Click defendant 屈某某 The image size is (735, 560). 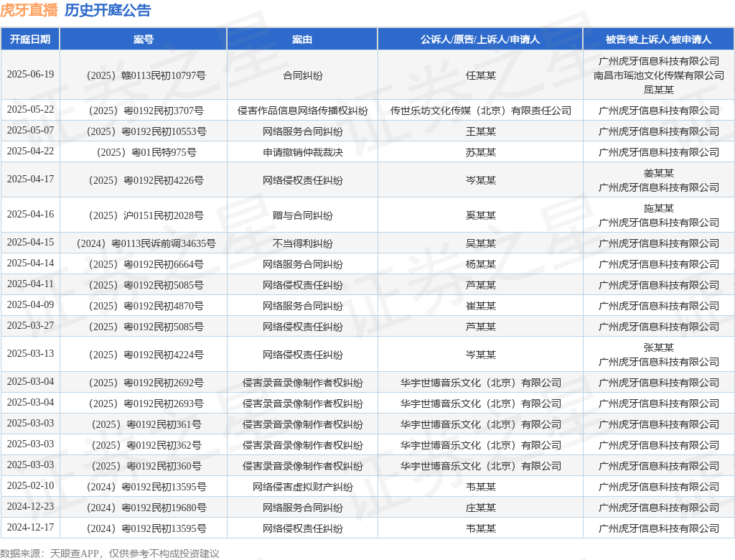pos(659,90)
